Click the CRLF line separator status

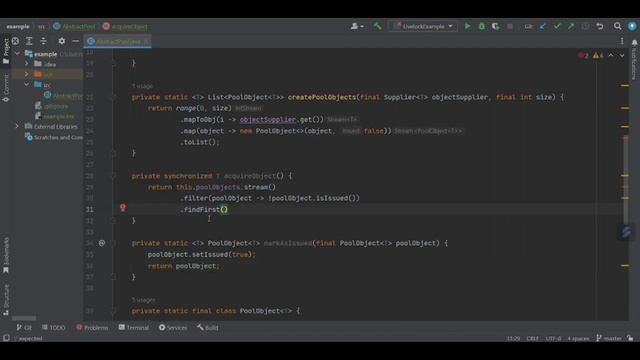pos(532,338)
